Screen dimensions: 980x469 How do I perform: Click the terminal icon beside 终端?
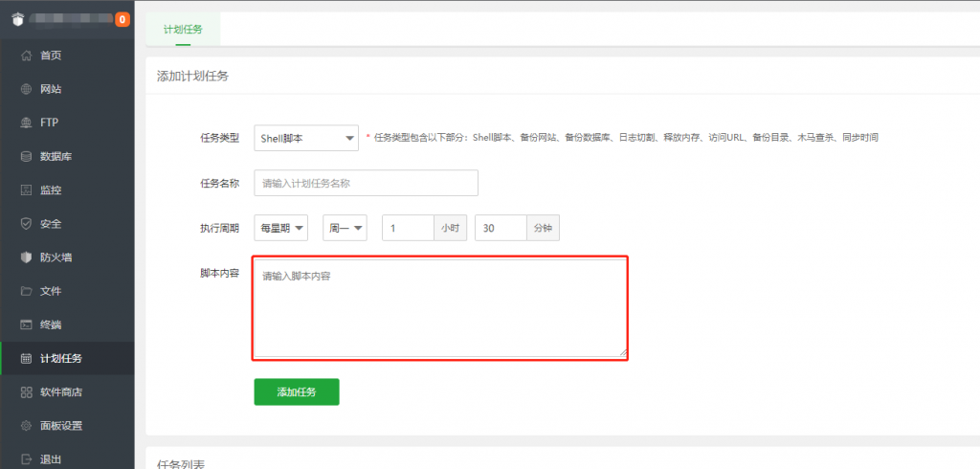26,325
